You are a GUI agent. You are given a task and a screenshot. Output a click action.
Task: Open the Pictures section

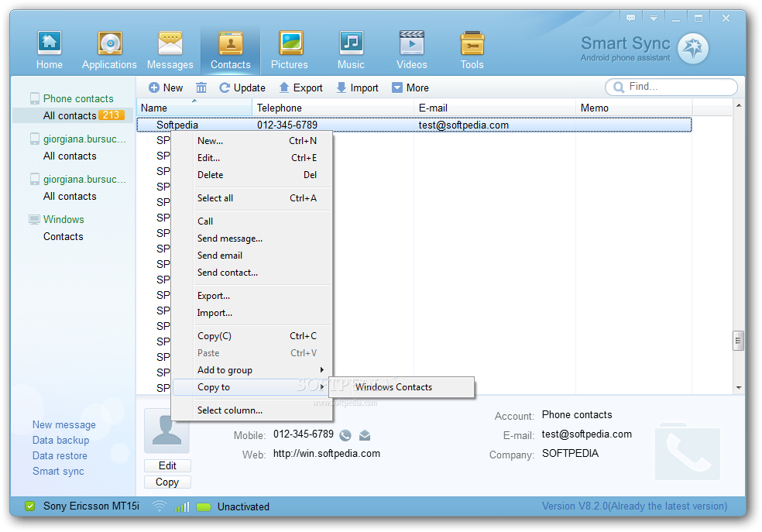click(x=290, y=50)
